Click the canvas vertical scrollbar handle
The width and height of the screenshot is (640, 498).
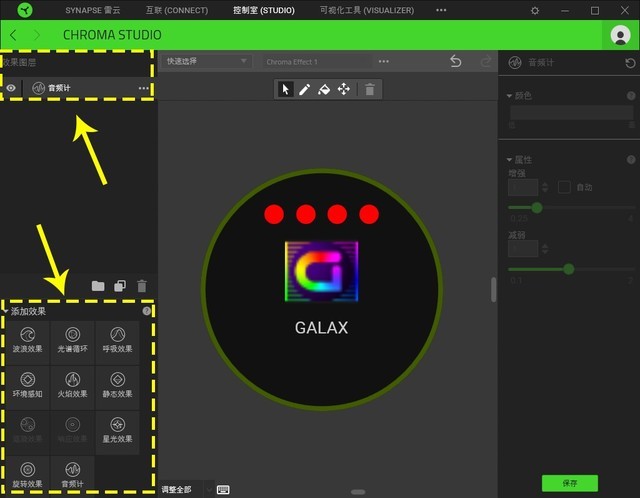(493, 289)
